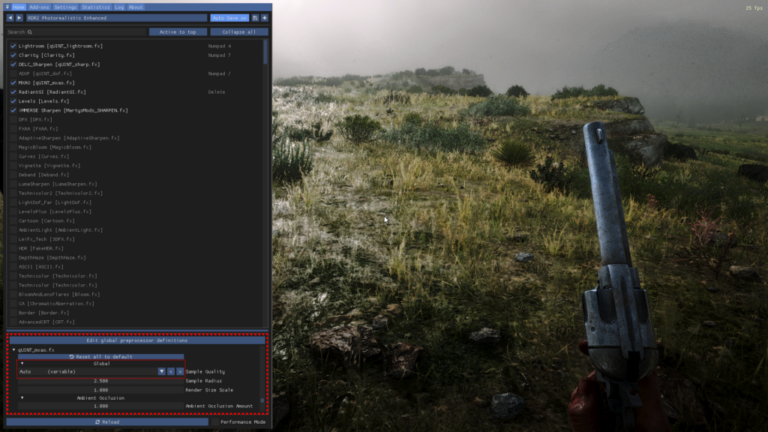
Task: Disable the MXAO effect checkbox
Action: (14, 83)
